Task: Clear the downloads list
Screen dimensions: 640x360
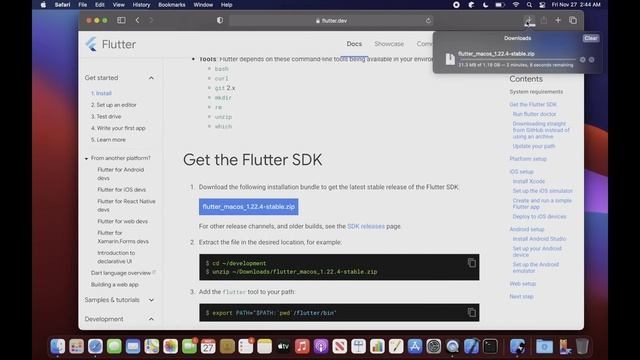Action: (591, 38)
